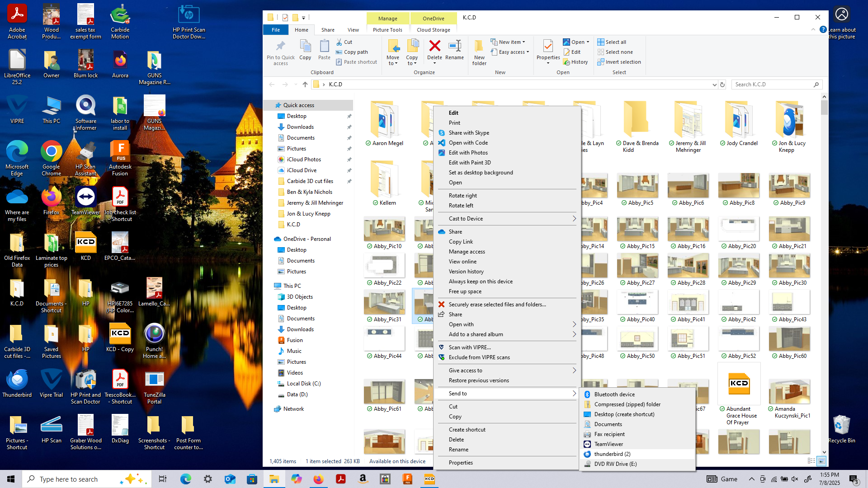
Task: Click the Properties icon in the ribbon
Action: [x=548, y=47]
